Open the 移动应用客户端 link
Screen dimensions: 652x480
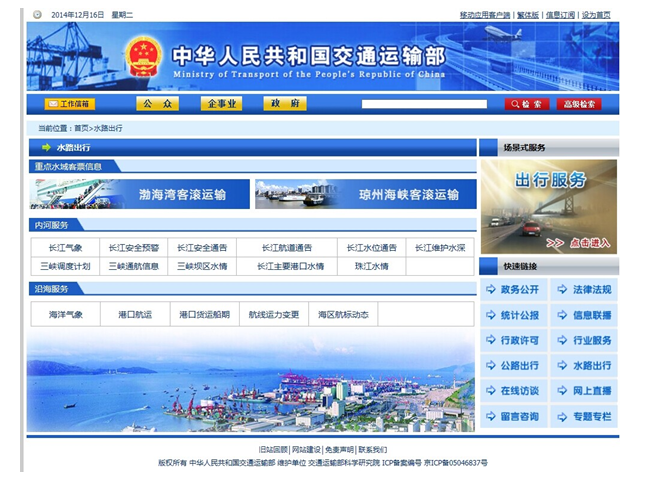[484, 15]
